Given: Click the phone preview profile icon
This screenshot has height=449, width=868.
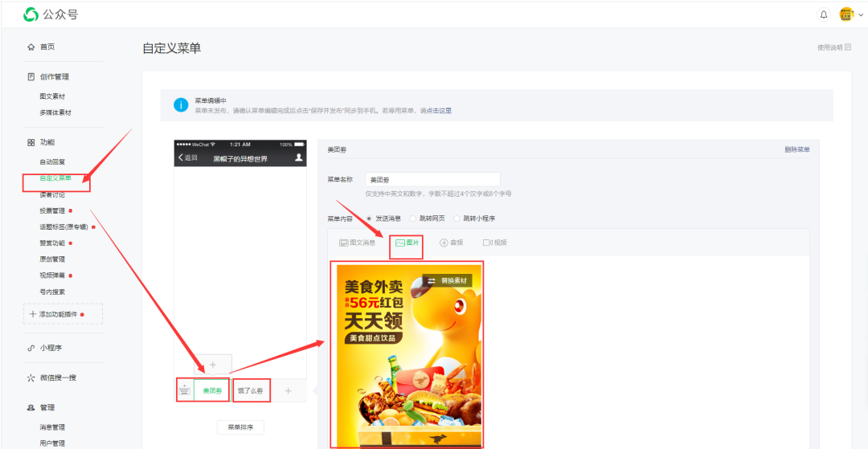Looking at the screenshot, I should click(x=299, y=157).
